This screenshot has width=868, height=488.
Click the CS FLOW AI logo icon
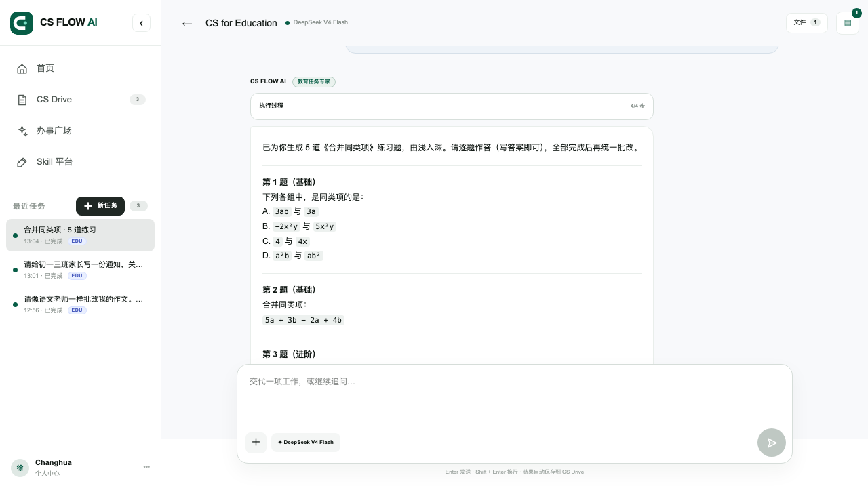click(22, 23)
